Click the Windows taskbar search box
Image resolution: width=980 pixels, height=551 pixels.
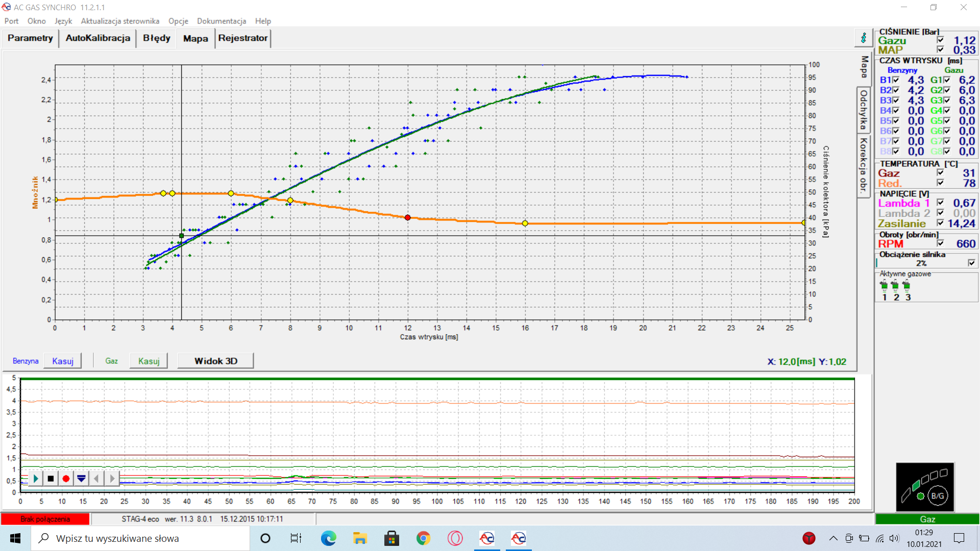140,538
